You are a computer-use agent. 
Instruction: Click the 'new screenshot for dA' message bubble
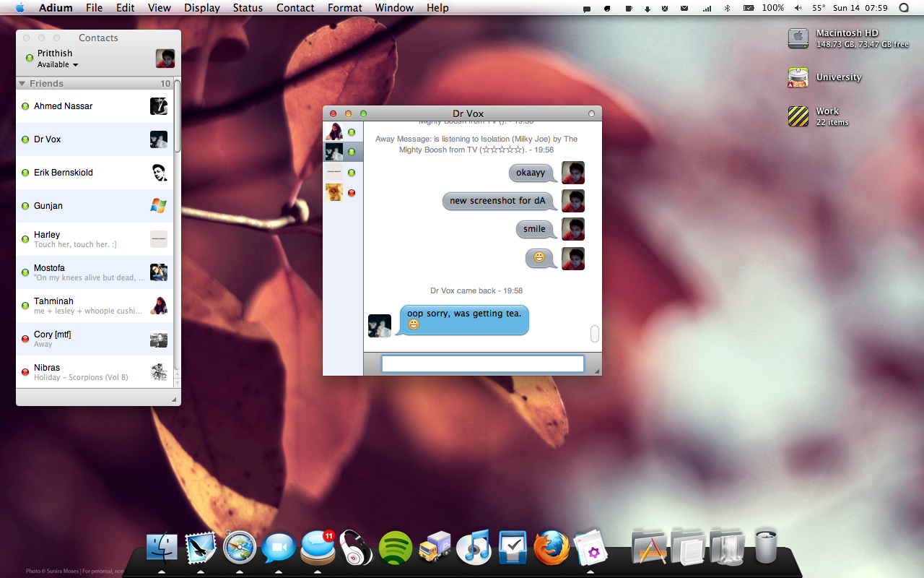498,201
